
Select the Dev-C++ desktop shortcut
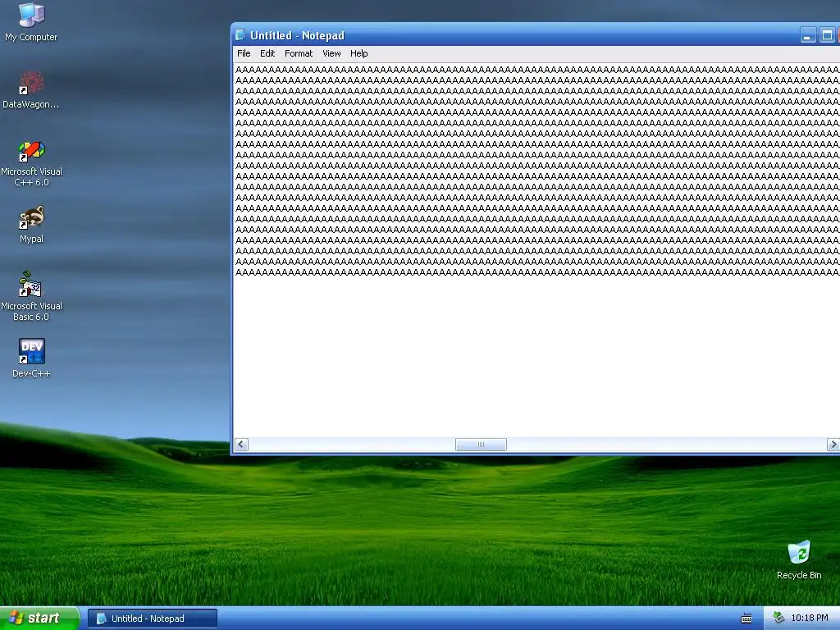coord(31,358)
